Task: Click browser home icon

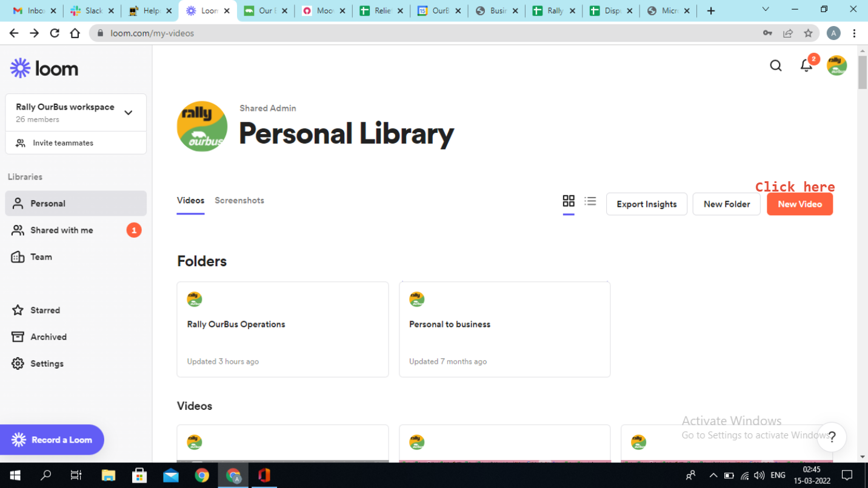Action: 75,33
